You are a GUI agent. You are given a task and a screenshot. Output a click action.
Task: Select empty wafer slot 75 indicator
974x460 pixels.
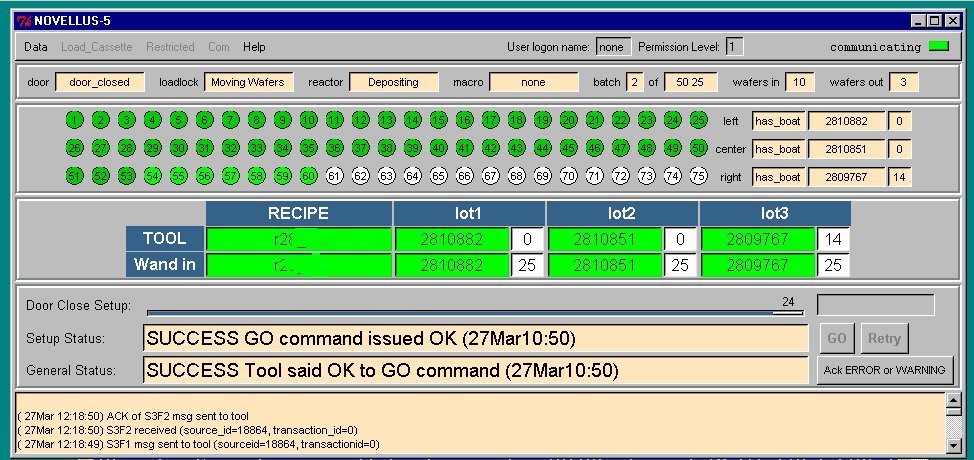click(699, 176)
